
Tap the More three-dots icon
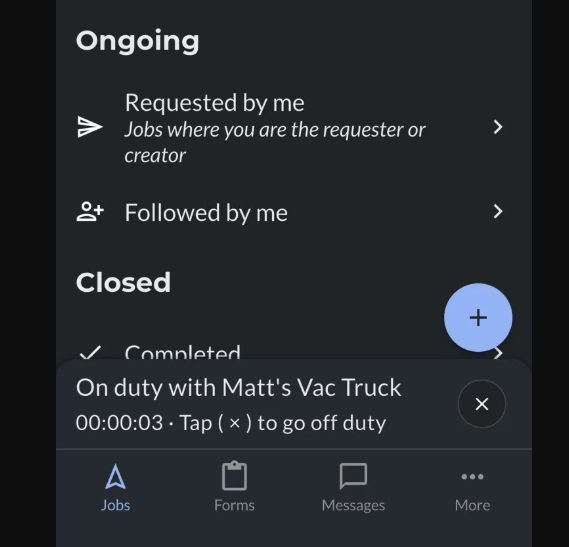click(x=472, y=477)
